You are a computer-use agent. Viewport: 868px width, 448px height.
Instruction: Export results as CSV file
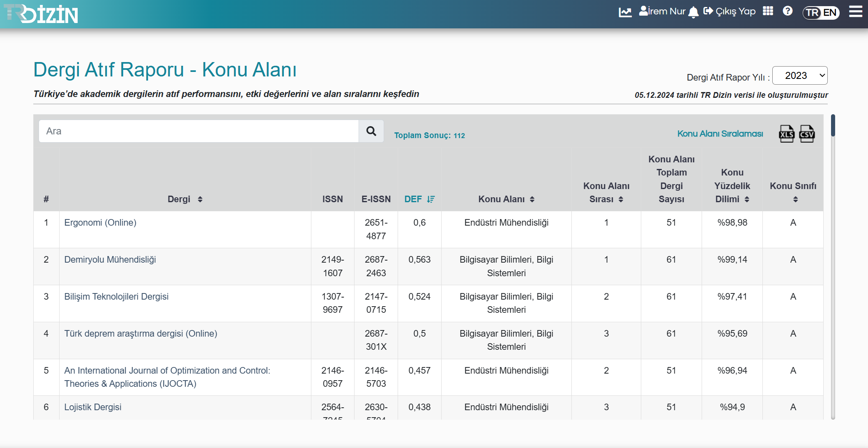pos(807,134)
